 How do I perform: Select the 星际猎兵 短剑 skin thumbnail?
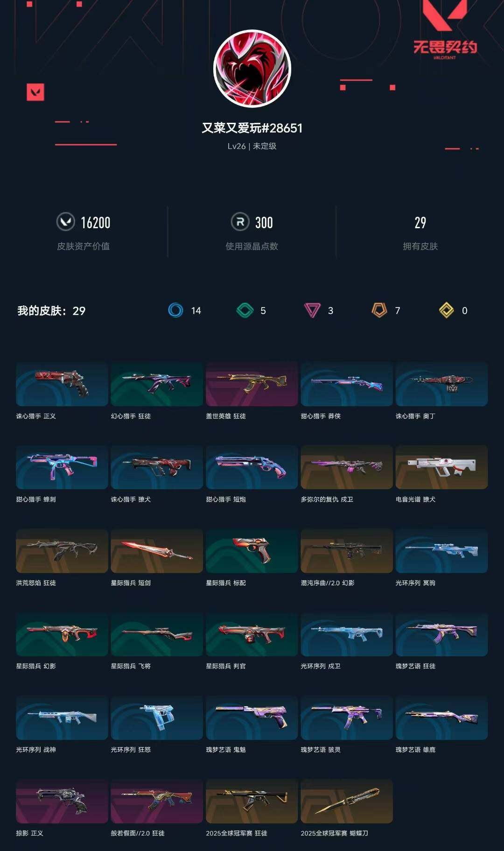tap(157, 551)
